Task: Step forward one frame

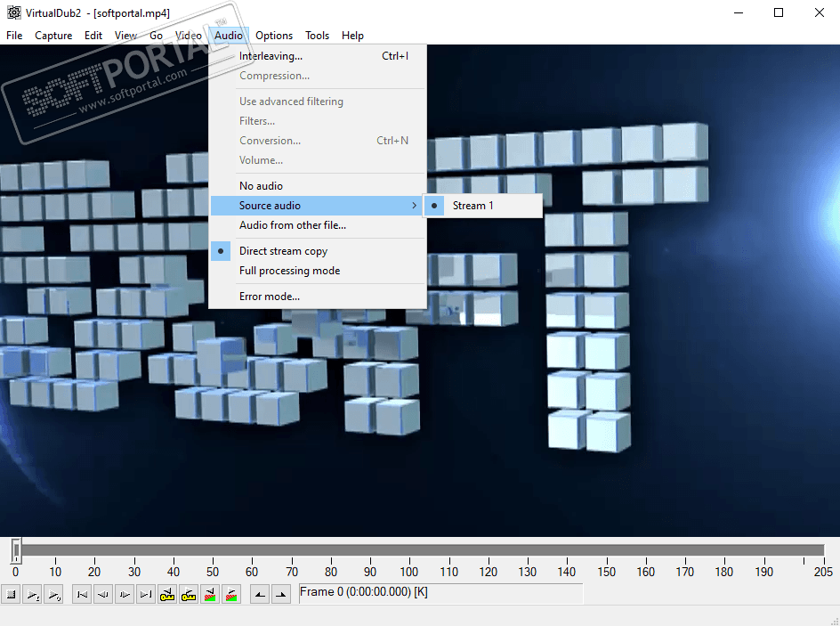Action: [125, 594]
